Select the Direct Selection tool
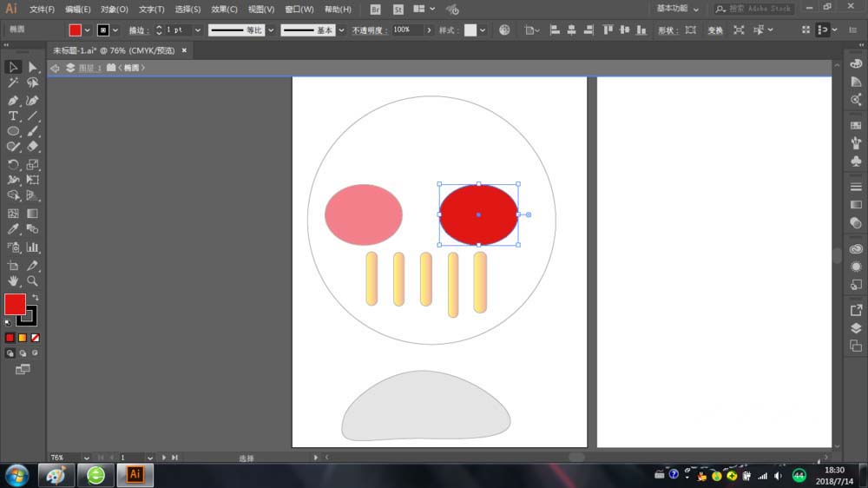The width and height of the screenshot is (868, 488). (x=32, y=67)
